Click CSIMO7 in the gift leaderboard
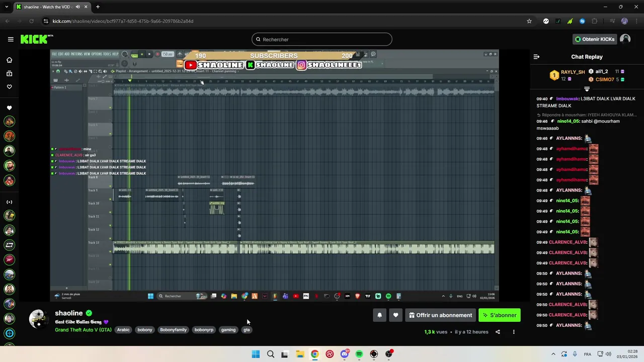 tap(605, 79)
